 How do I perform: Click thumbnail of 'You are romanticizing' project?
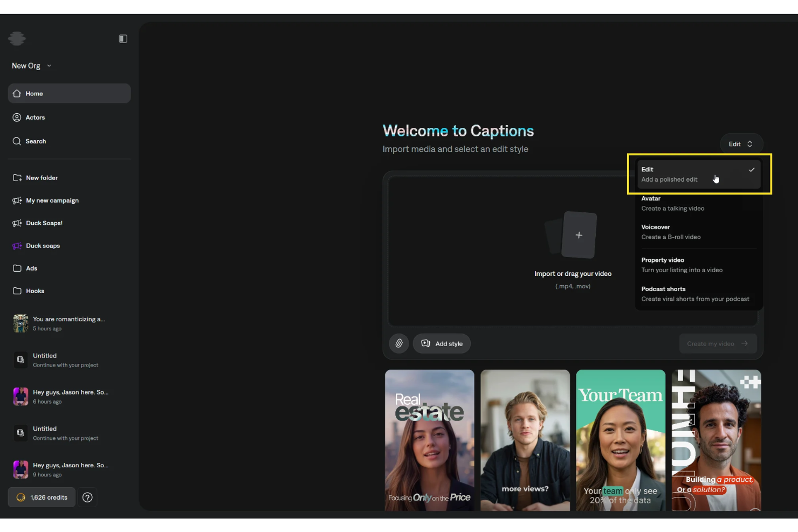click(20, 323)
